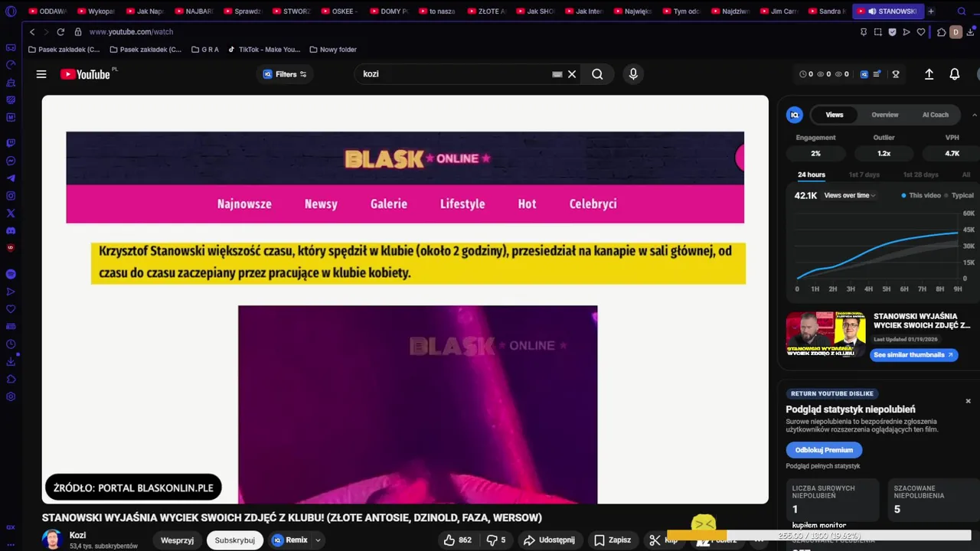This screenshot has width=980, height=551.
Task: Open Discord in the sidebar
Action: coord(11,231)
